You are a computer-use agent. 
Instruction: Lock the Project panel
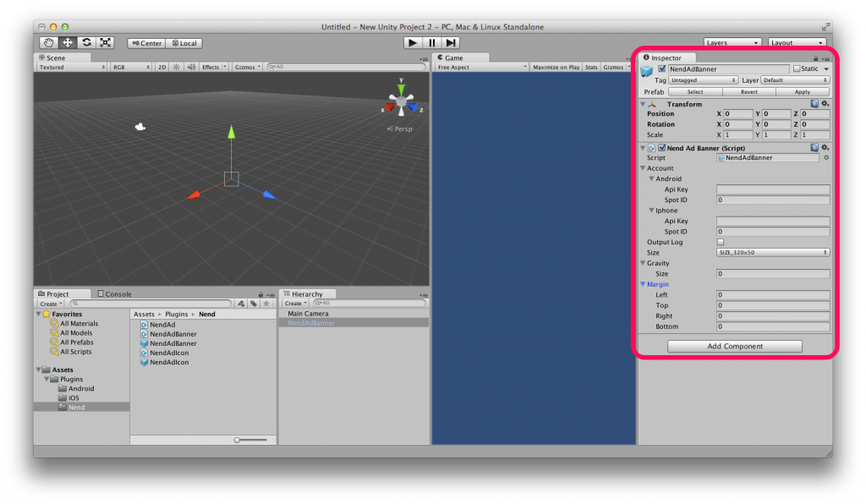pyautogui.click(x=260, y=294)
